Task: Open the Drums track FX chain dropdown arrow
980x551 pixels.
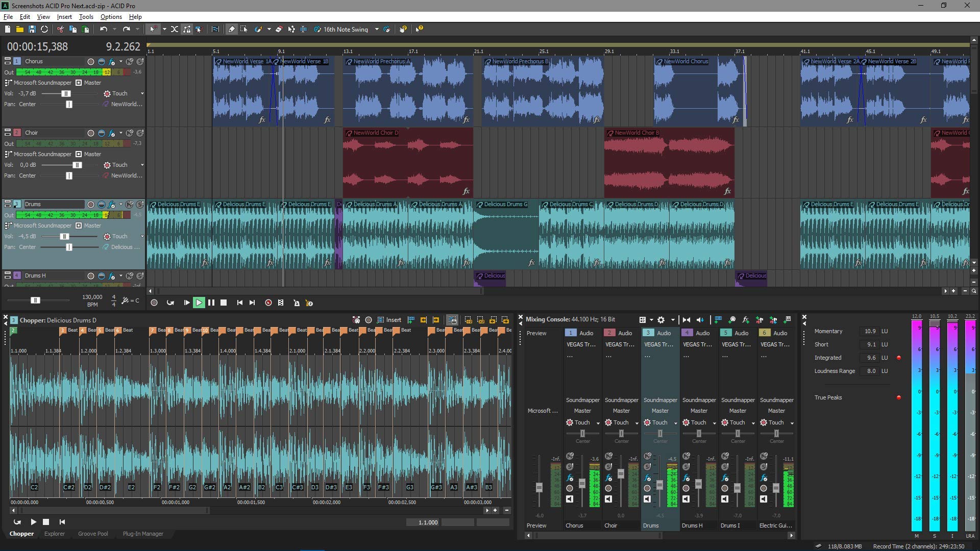Action: click(x=121, y=204)
